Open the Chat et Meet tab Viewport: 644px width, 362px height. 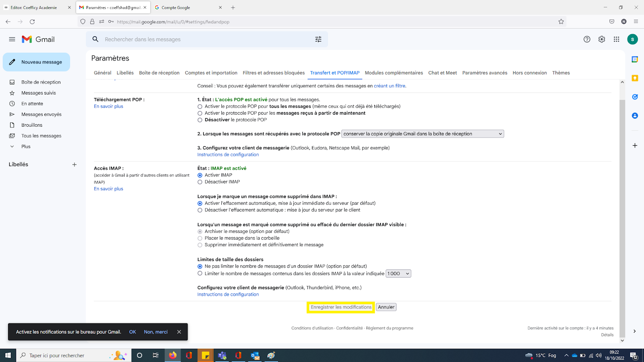[x=443, y=73]
